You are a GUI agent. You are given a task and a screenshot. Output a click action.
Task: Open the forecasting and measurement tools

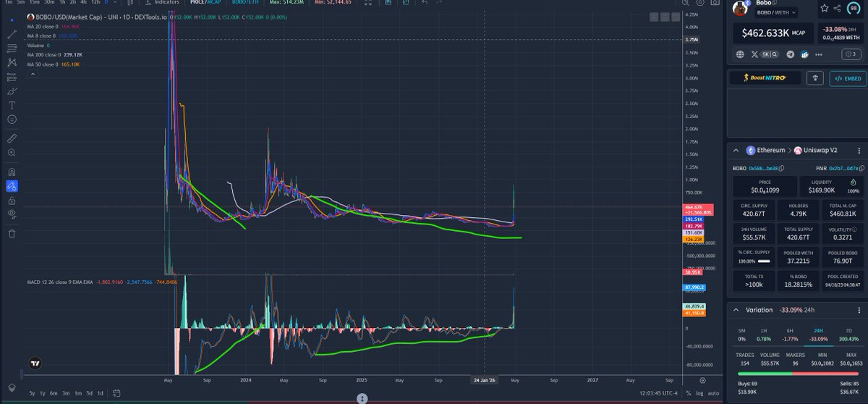pos(12,77)
